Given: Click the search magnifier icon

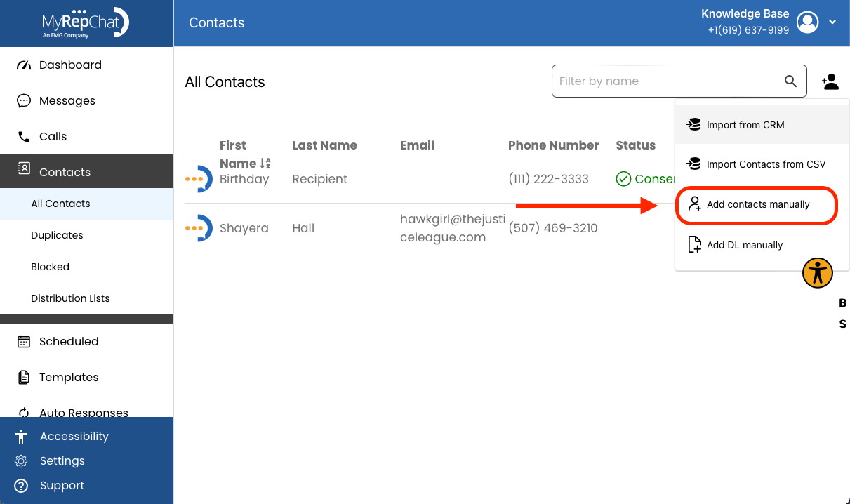Looking at the screenshot, I should [x=790, y=81].
